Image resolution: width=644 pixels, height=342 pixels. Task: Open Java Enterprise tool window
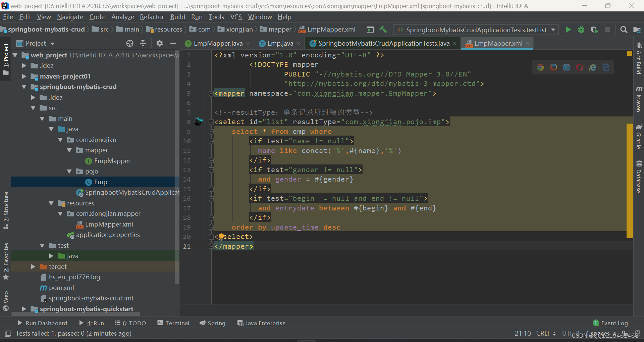coord(261,323)
